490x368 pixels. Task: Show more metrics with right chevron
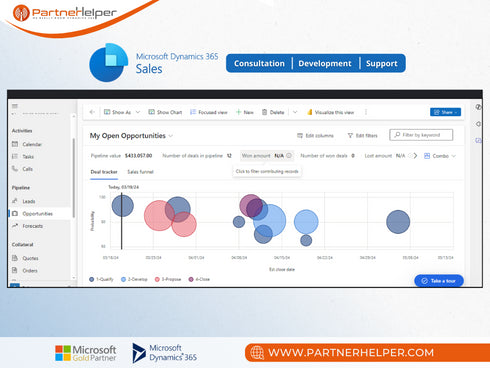(x=415, y=156)
